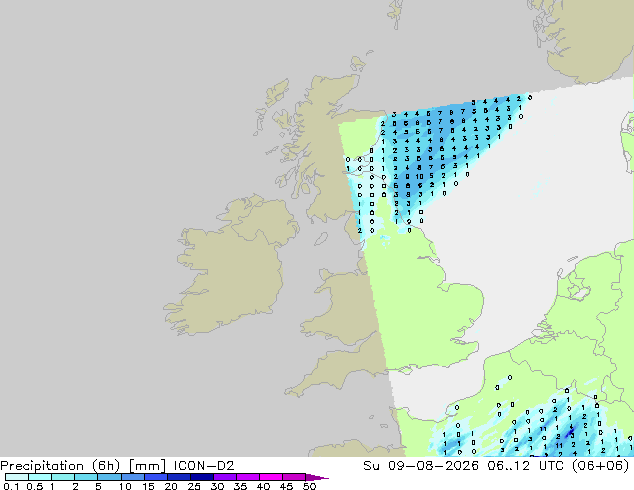Click the 45–50 mm legend color swatch
The height and width of the screenshot is (490, 634).
[x=293, y=477]
